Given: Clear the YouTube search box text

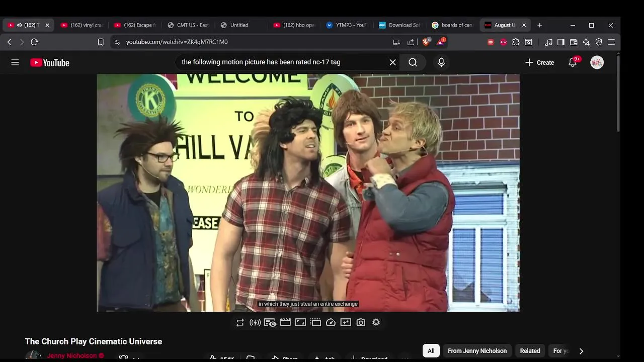Looking at the screenshot, I should click(x=392, y=62).
